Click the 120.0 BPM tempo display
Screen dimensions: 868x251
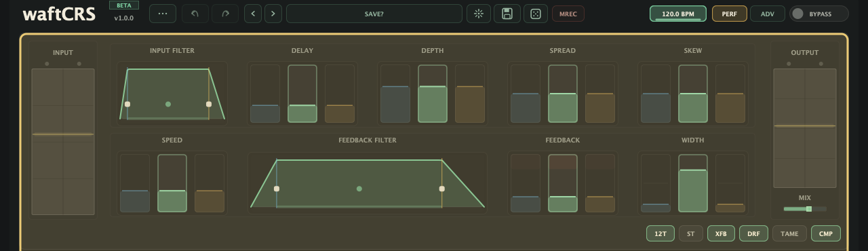(678, 14)
